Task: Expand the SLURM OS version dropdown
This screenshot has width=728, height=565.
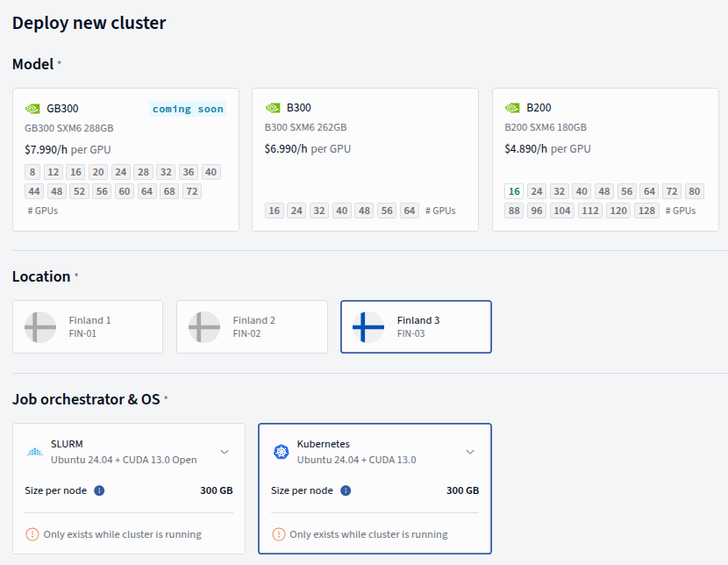Action: click(x=224, y=452)
